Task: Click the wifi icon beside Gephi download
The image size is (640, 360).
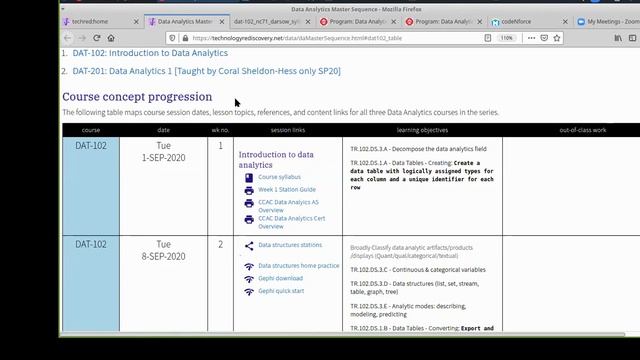Action: pos(249,279)
